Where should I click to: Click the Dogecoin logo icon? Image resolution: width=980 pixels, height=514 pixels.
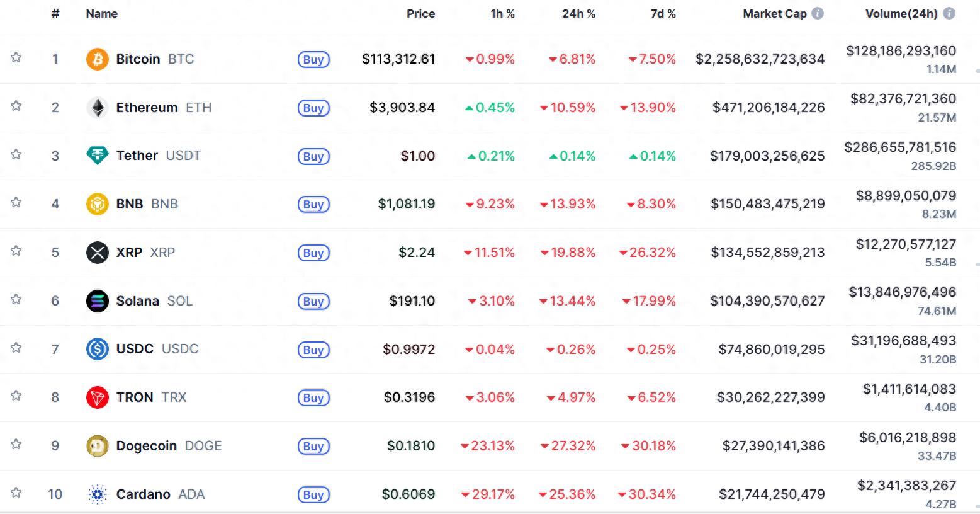click(x=97, y=446)
